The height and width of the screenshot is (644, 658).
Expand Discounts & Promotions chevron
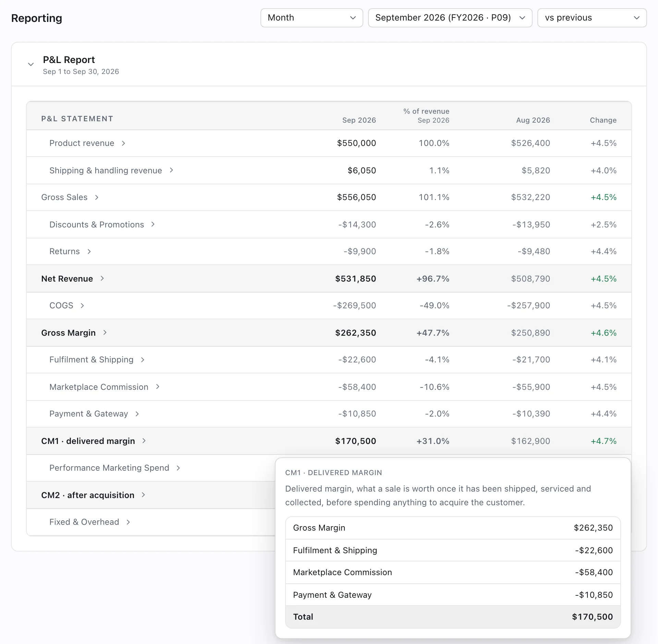pyautogui.click(x=153, y=224)
